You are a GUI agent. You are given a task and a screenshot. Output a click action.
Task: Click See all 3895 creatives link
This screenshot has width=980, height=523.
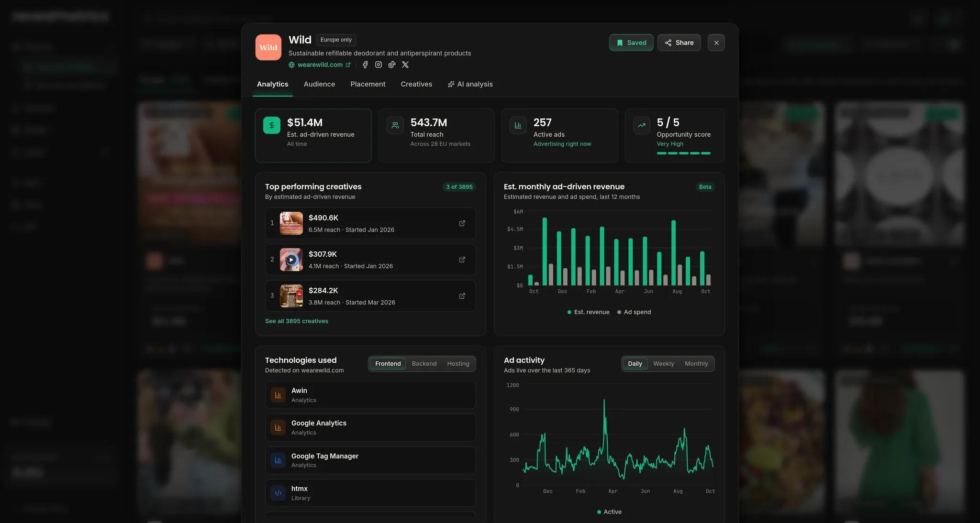(297, 321)
